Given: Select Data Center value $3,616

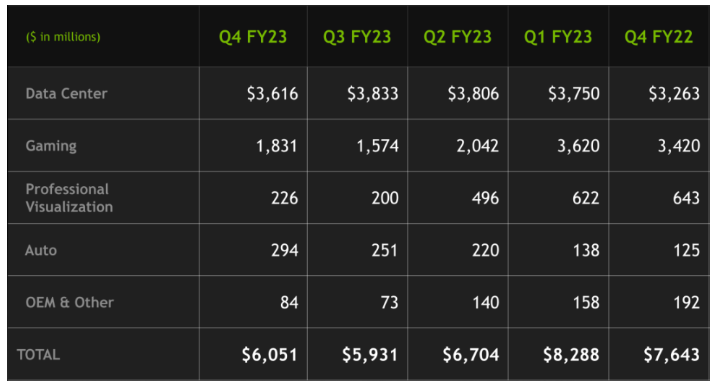Looking at the screenshot, I should 272,94.
